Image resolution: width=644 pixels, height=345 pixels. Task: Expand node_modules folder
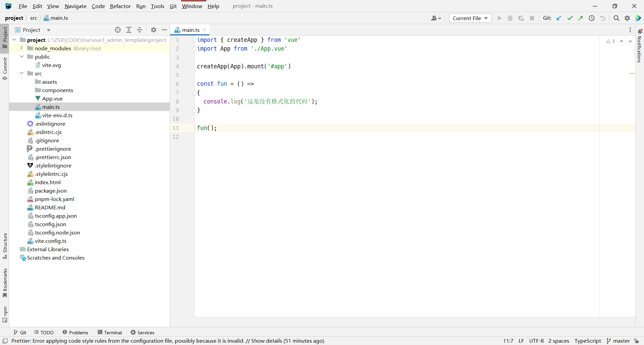point(22,48)
